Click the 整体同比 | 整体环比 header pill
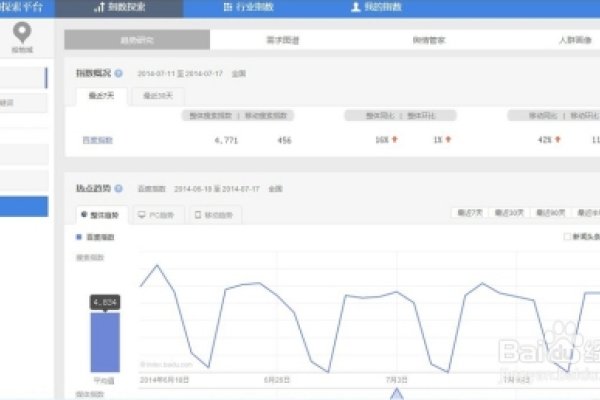This screenshot has width=600, height=400. 400,115
